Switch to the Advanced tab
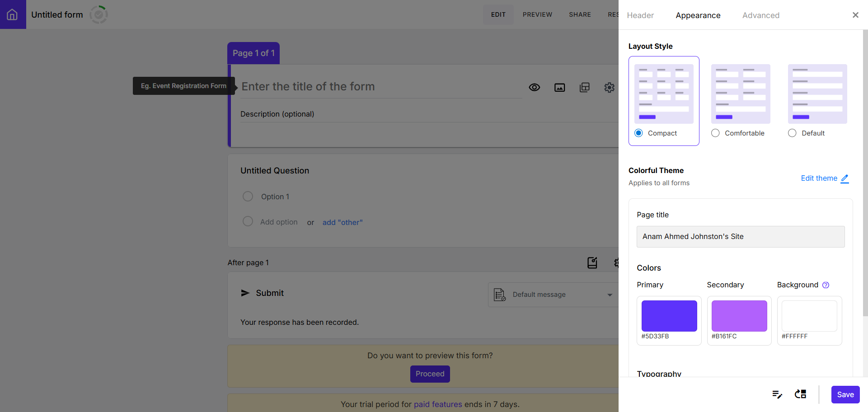The height and width of the screenshot is (412, 868). tap(760, 15)
